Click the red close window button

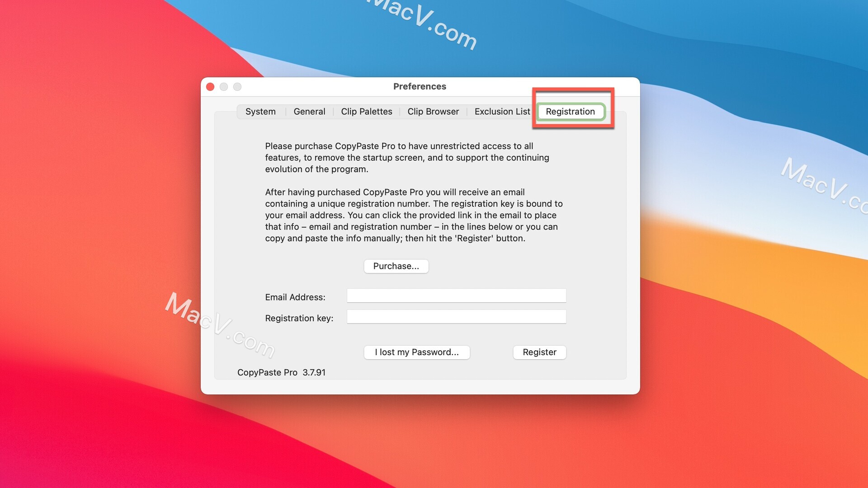coord(210,86)
